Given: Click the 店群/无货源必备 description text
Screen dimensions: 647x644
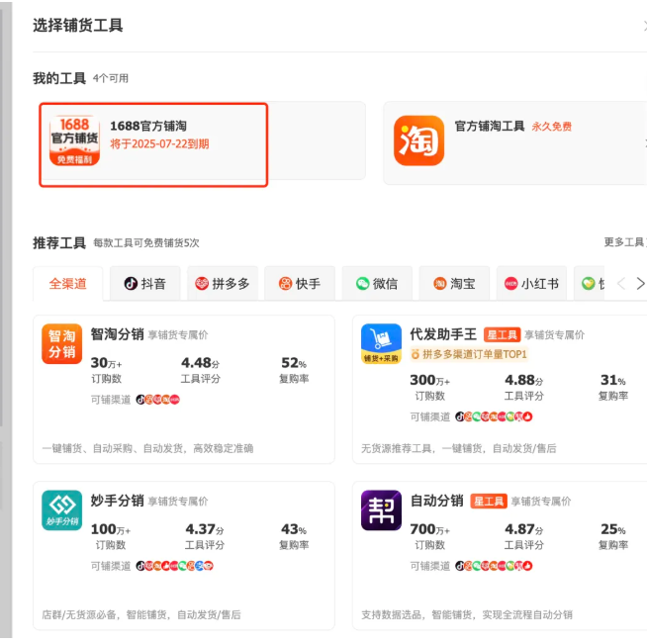Looking at the screenshot, I should pyautogui.click(x=141, y=614).
